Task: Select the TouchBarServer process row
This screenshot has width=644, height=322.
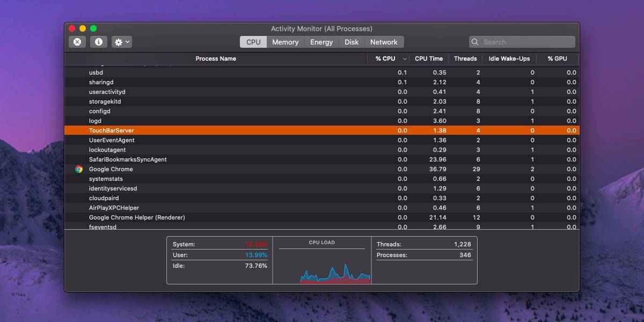Action: point(215,130)
